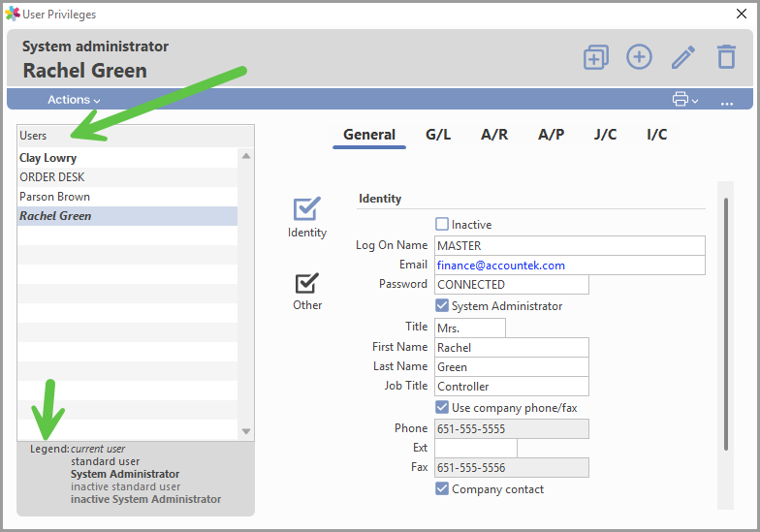Toggle Company contact checkbox
Screen dimensions: 760x532
coord(442,488)
